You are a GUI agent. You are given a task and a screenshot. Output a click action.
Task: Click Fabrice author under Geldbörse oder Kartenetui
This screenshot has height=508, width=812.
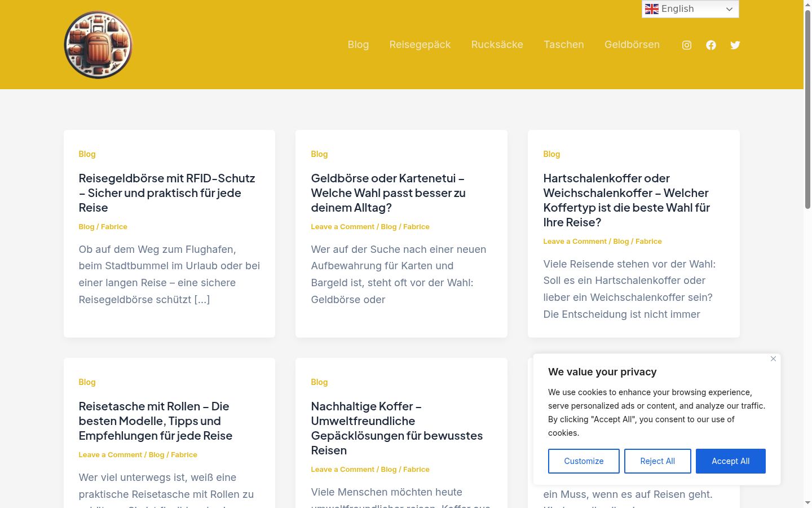(x=416, y=227)
